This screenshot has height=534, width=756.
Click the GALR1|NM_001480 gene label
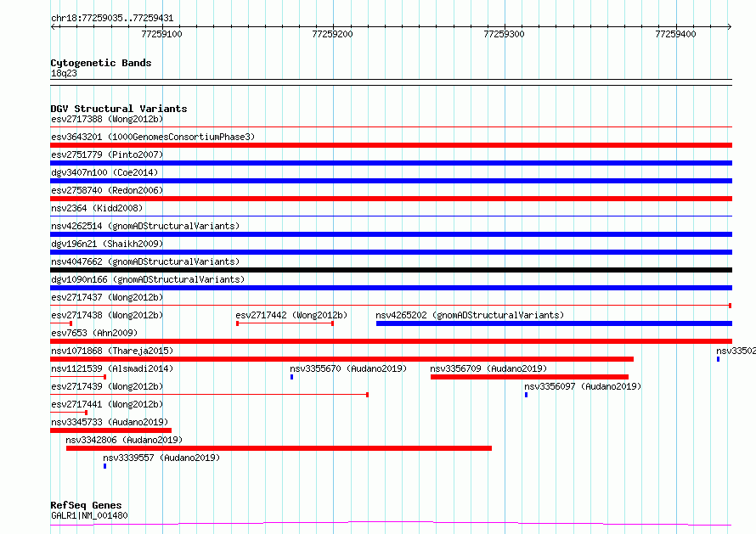point(89,515)
